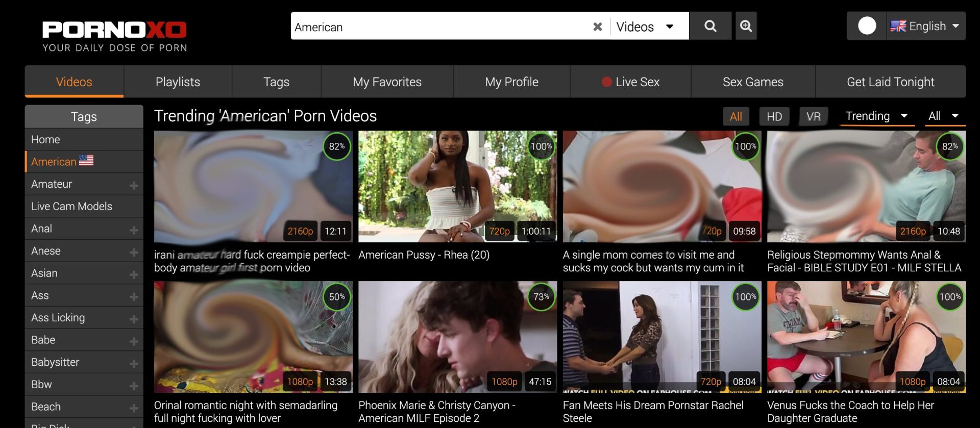
Task: Click the 12:11 duration label
Action: [335, 231]
